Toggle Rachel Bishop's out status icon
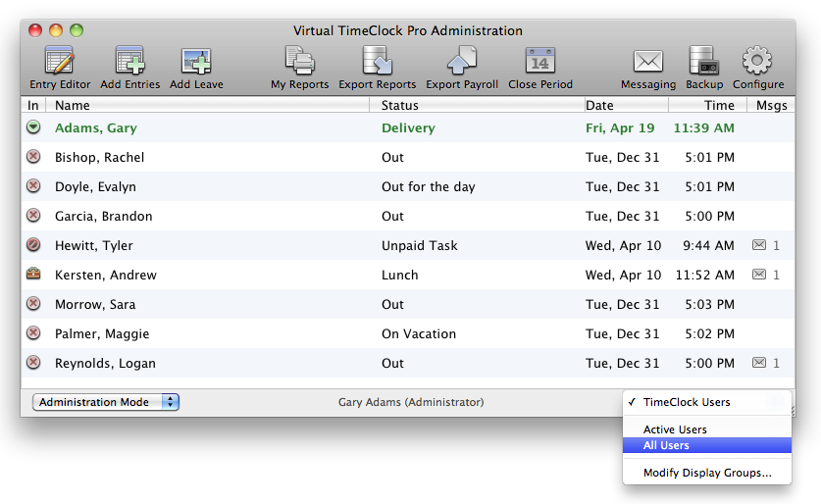This screenshot has height=504, width=821. click(33, 157)
